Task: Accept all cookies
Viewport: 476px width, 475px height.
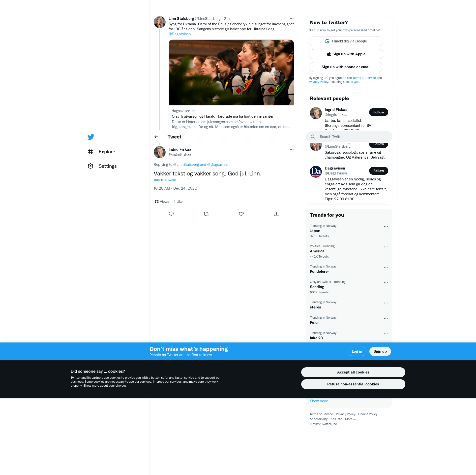Action: click(x=353, y=372)
